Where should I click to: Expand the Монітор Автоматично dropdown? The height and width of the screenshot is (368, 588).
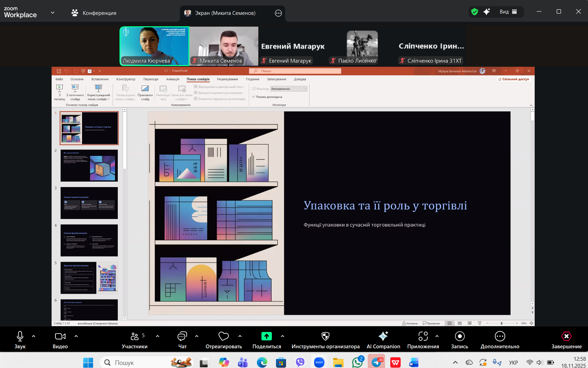coord(305,89)
